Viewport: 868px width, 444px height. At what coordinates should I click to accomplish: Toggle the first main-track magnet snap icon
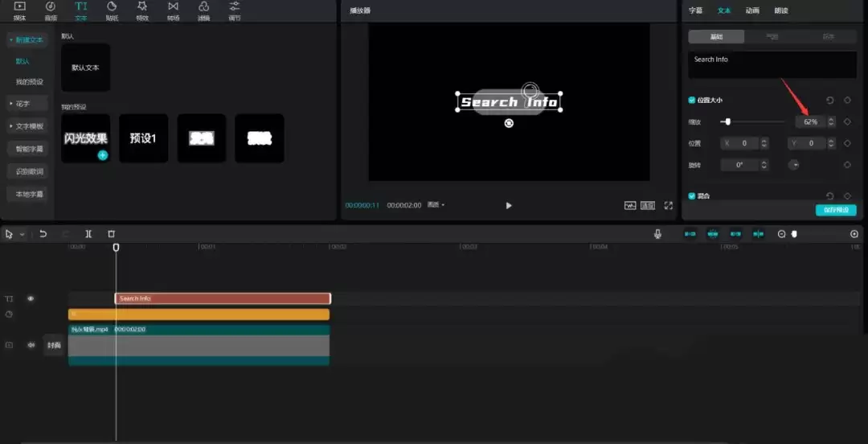click(690, 234)
